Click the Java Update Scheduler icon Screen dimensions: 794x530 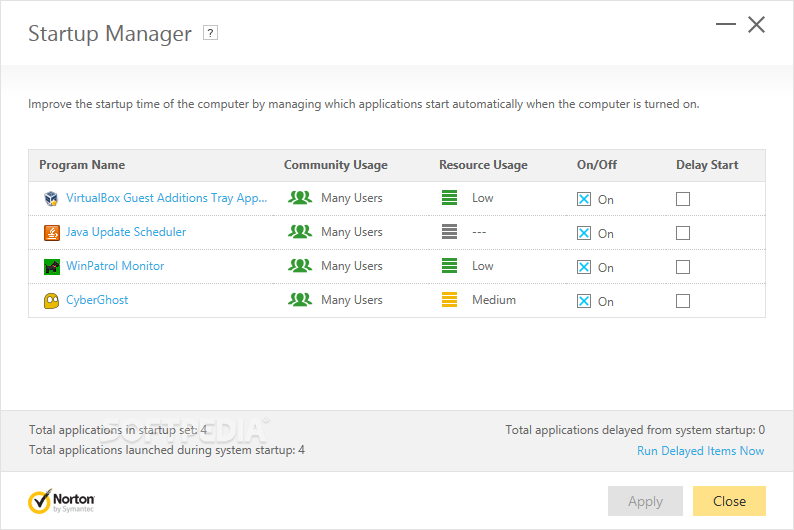click(51, 232)
